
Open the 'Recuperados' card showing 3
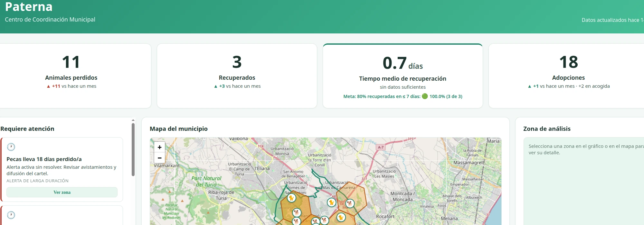tap(237, 76)
